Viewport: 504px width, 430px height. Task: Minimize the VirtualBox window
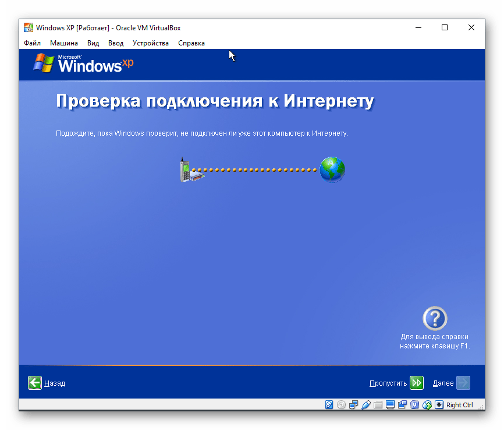[x=418, y=28]
